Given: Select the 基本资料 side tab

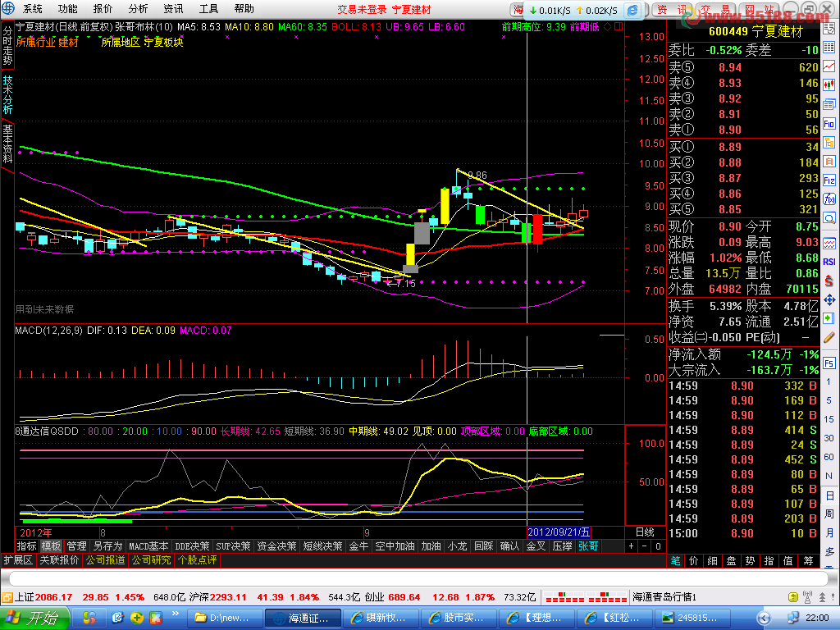Looking at the screenshot, I should (x=7, y=144).
